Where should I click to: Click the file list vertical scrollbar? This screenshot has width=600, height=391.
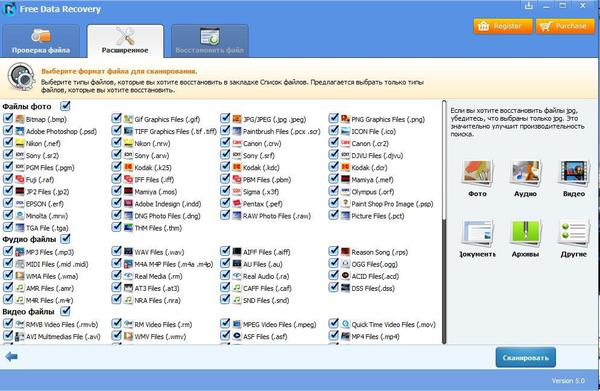(x=444, y=222)
